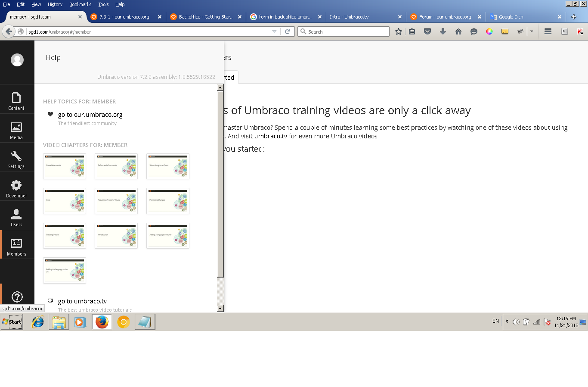Bookmark this page with the star icon
This screenshot has height=387, width=588.
click(399, 31)
